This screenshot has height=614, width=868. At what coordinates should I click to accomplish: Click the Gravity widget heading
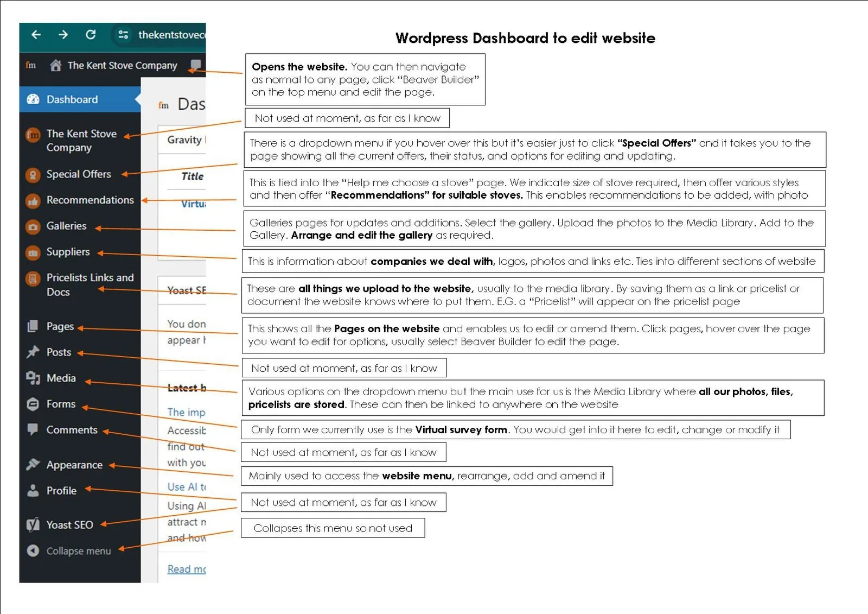[186, 140]
